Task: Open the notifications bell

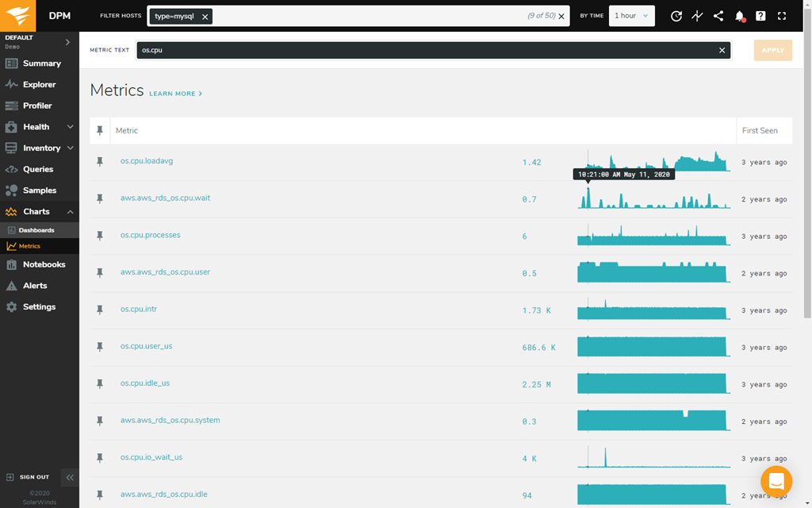Action: tap(740, 16)
